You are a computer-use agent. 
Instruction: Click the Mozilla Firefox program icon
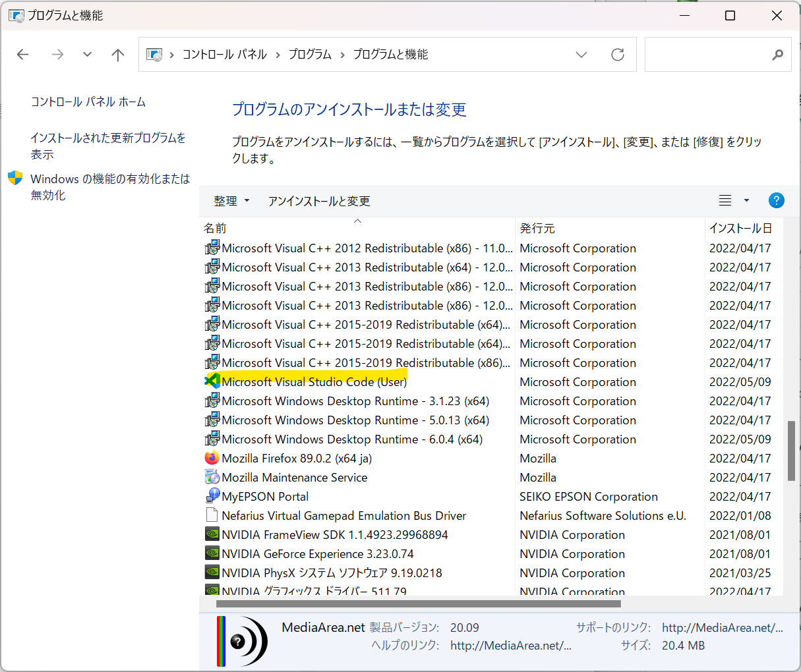pos(212,457)
